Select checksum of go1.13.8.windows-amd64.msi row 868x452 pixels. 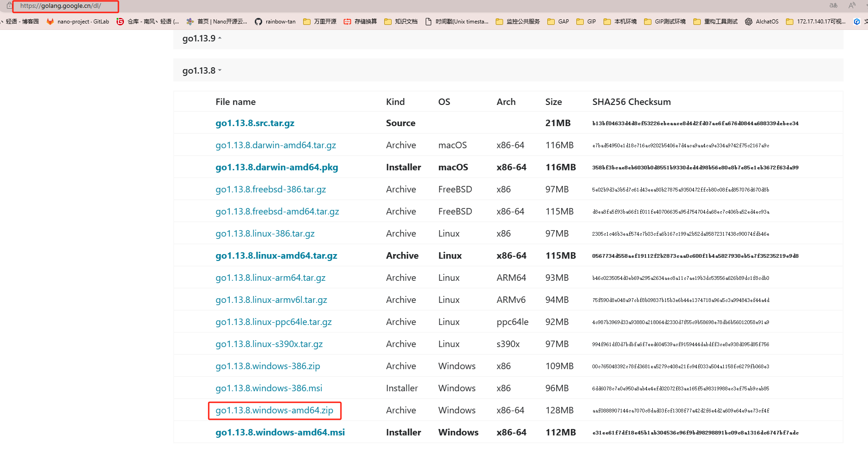[695, 433]
